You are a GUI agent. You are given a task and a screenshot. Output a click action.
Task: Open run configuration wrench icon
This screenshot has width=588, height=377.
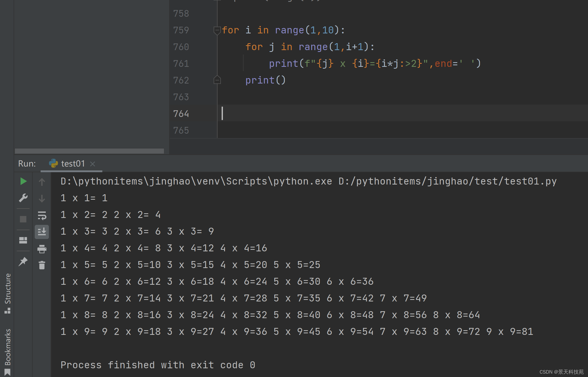pos(23,198)
